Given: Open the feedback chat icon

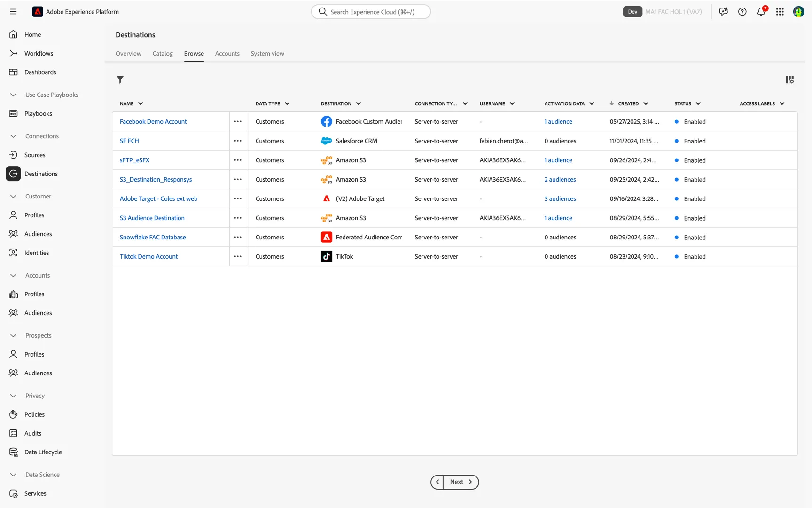Looking at the screenshot, I should coord(724,12).
